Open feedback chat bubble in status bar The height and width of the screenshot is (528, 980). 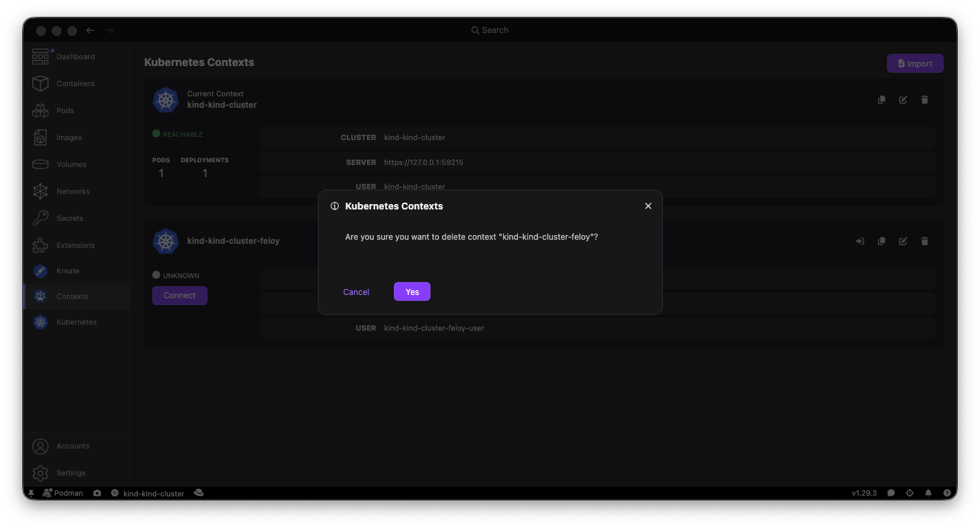[x=891, y=493]
